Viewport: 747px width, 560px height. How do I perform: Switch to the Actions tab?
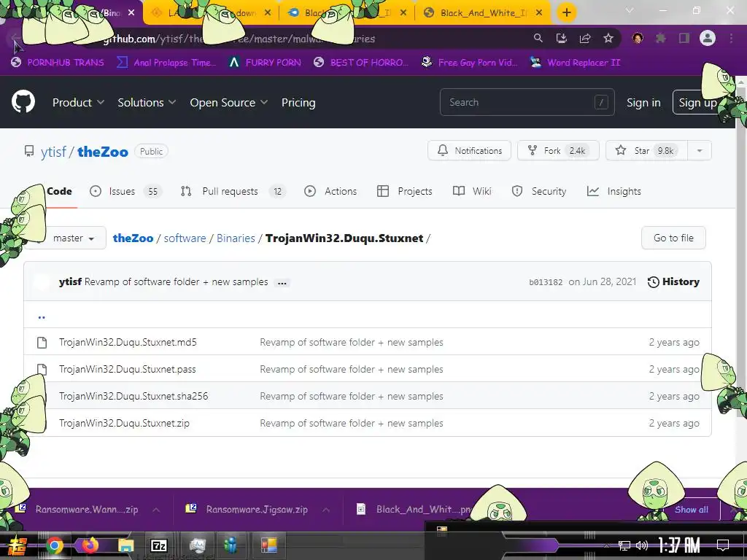click(x=330, y=191)
